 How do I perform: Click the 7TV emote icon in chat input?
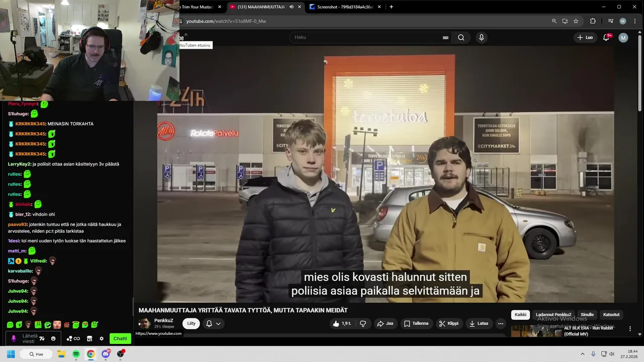pyautogui.click(x=42, y=338)
